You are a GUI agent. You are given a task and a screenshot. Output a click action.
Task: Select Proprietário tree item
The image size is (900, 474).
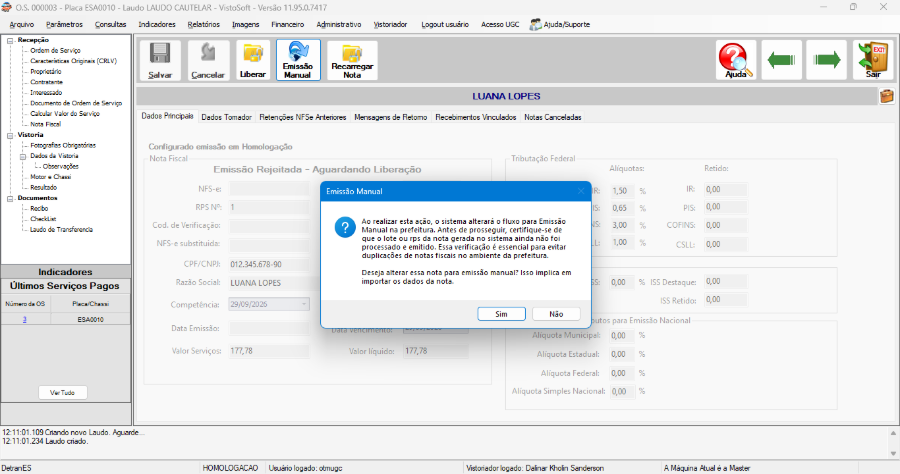pos(46,72)
